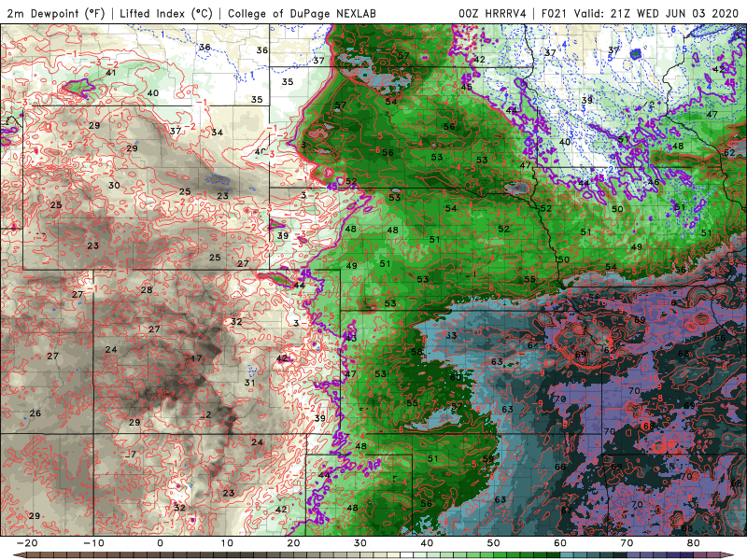Image resolution: width=747 pixels, height=560 pixels.
Task: Click the '20' colorbar tick label
Action: [x=293, y=543]
